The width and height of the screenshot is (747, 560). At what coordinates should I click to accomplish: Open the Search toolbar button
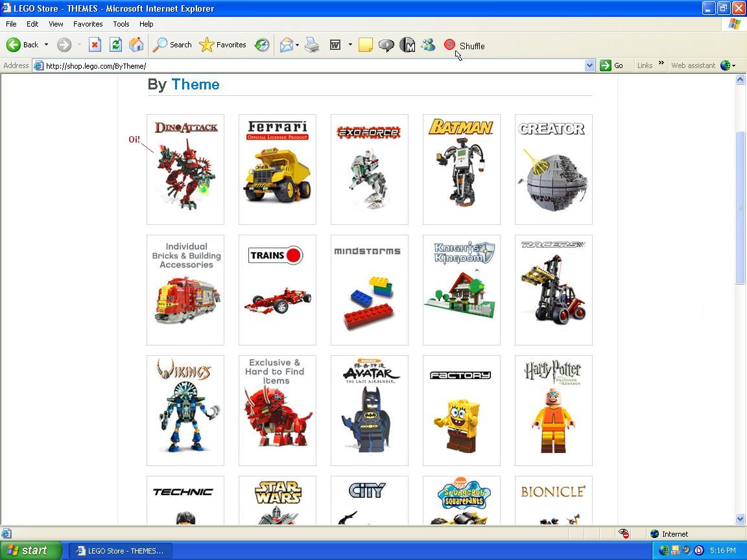click(172, 45)
